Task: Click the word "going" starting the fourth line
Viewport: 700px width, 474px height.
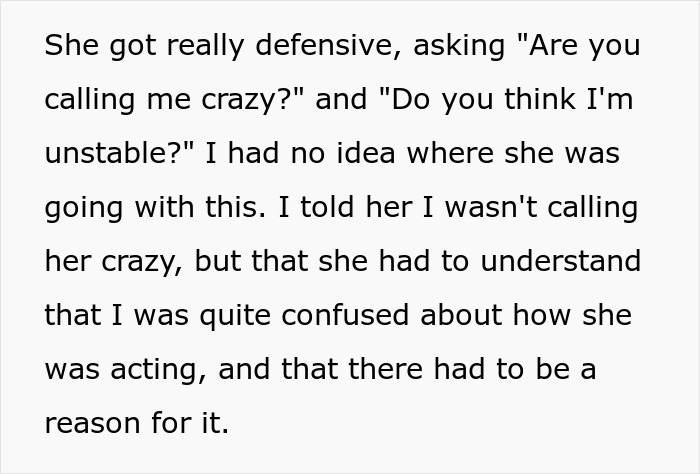Action: 79,208
